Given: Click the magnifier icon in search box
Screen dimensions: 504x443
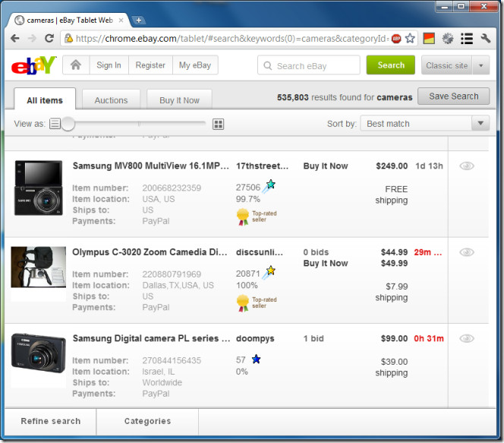Looking at the screenshot, I should coord(267,65).
